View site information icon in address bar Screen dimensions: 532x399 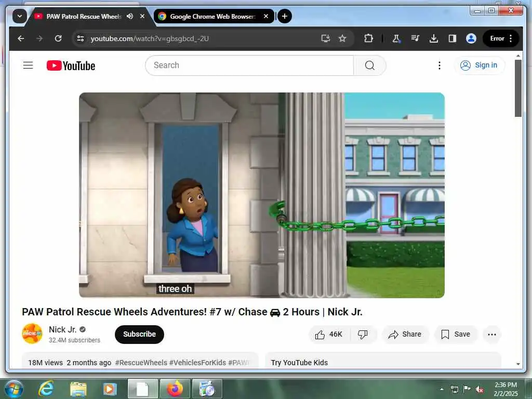tap(81, 38)
